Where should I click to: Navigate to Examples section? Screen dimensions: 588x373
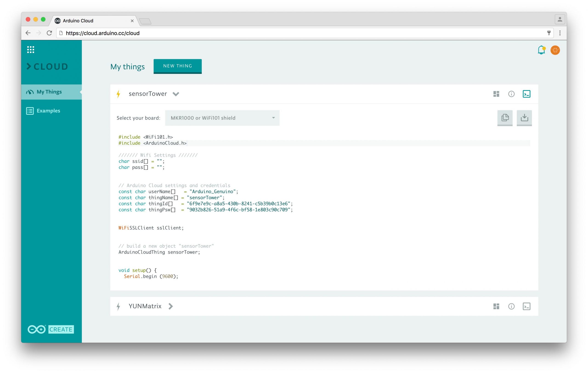48,110
